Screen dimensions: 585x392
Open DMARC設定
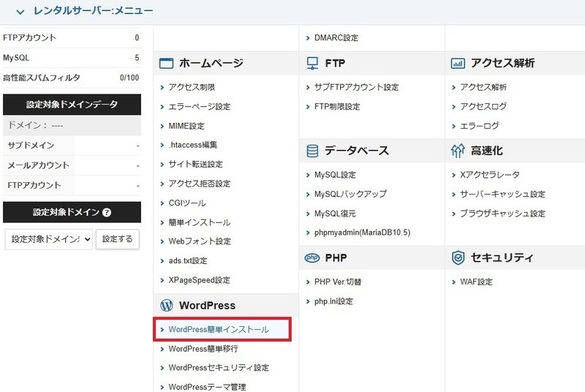[336, 38]
